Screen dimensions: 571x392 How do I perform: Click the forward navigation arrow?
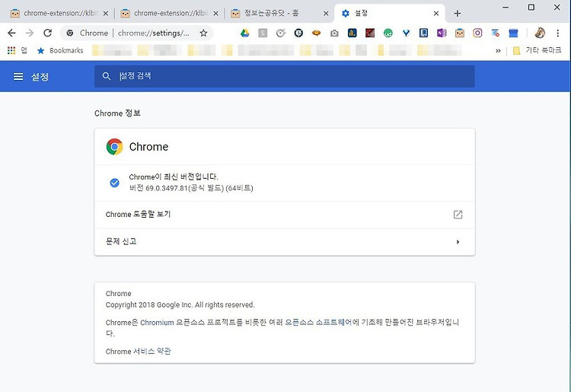pyautogui.click(x=30, y=33)
